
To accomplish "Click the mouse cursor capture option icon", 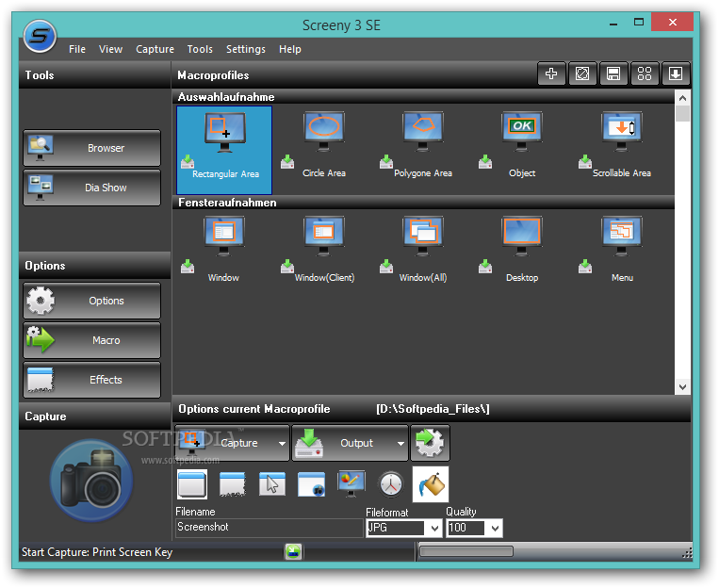I will tap(272, 484).
